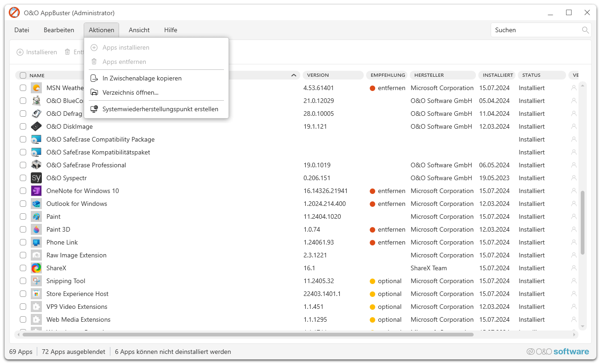601x364 pixels.
Task: Sort by the STATUS column header
Action: click(x=542, y=75)
